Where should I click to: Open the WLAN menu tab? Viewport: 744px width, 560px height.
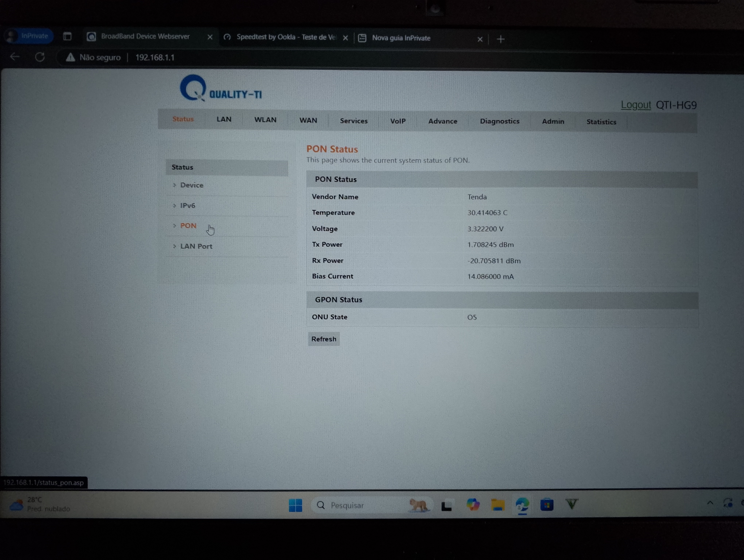pyautogui.click(x=265, y=120)
